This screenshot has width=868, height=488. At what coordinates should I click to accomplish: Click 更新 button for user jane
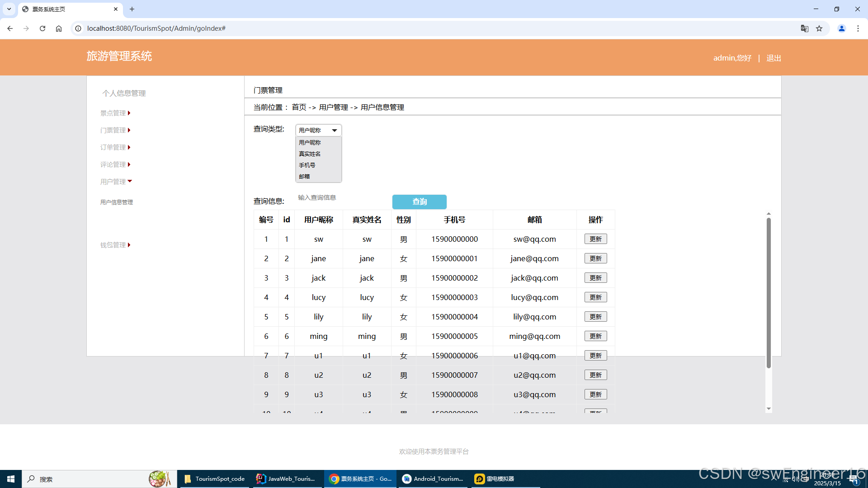pyautogui.click(x=595, y=258)
